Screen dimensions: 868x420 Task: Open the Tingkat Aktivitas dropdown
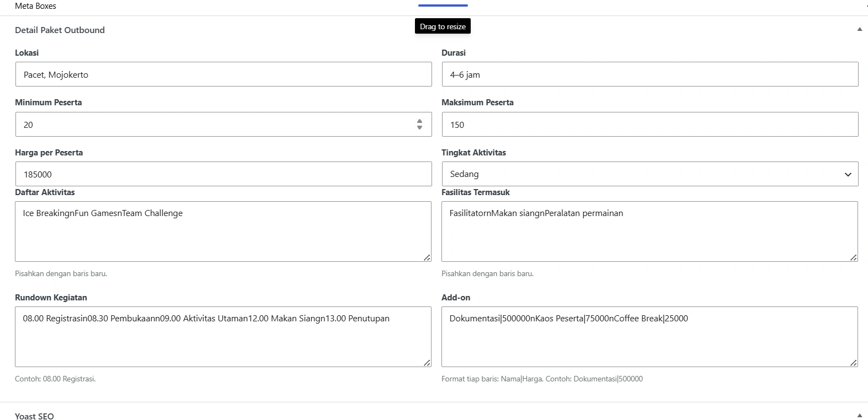(x=650, y=174)
